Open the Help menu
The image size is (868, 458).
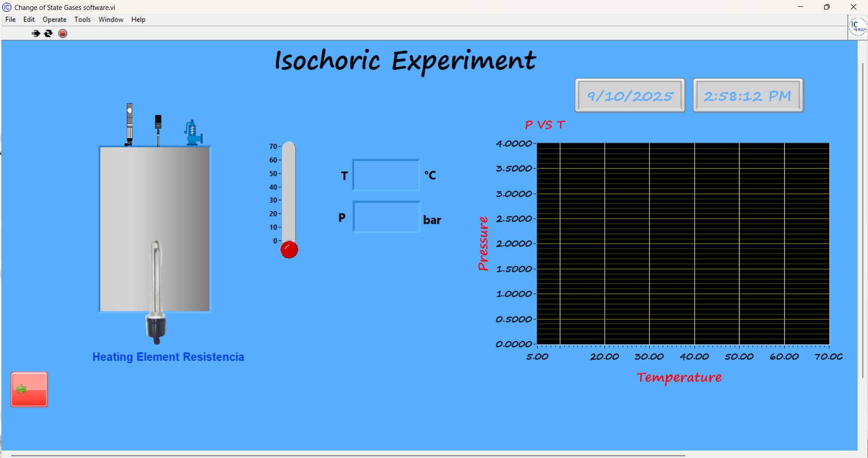tap(138, 19)
